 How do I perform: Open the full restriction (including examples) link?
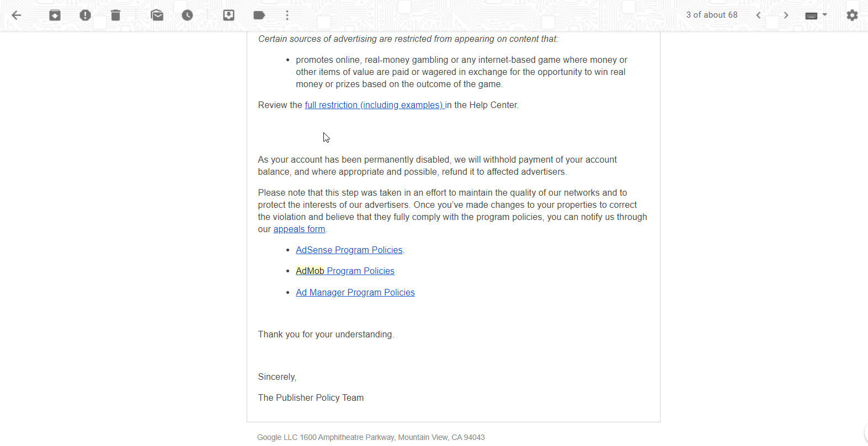[374, 105]
